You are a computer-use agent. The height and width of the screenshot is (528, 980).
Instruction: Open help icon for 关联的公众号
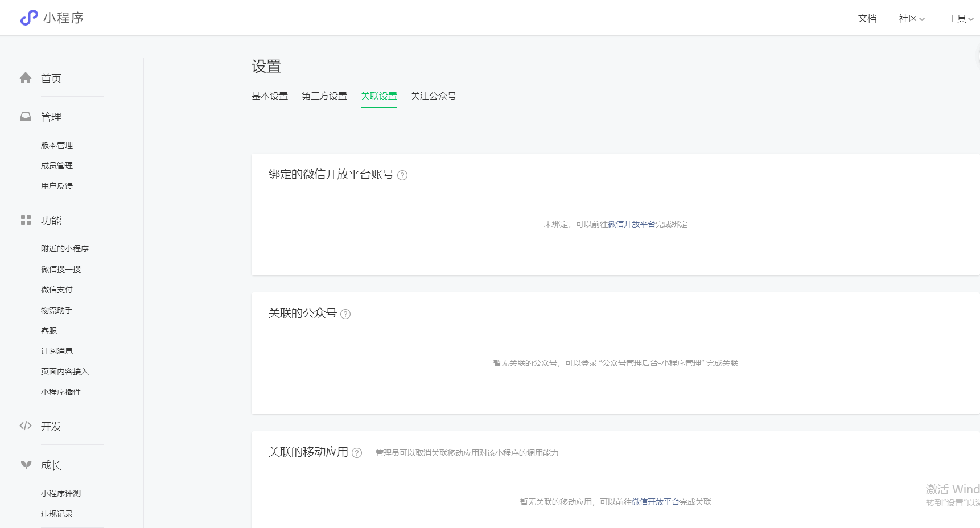click(345, 314)
